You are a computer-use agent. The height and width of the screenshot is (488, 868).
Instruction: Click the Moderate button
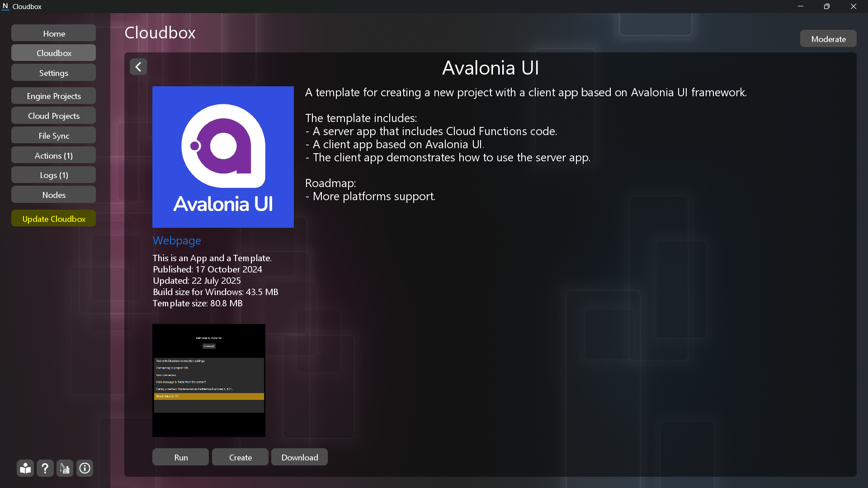(x=828, y=39)
